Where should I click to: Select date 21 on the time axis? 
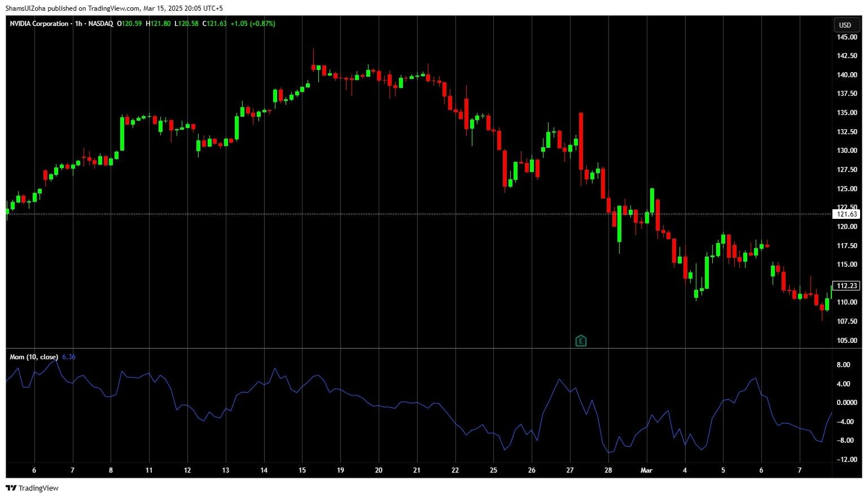coord(417,470)
